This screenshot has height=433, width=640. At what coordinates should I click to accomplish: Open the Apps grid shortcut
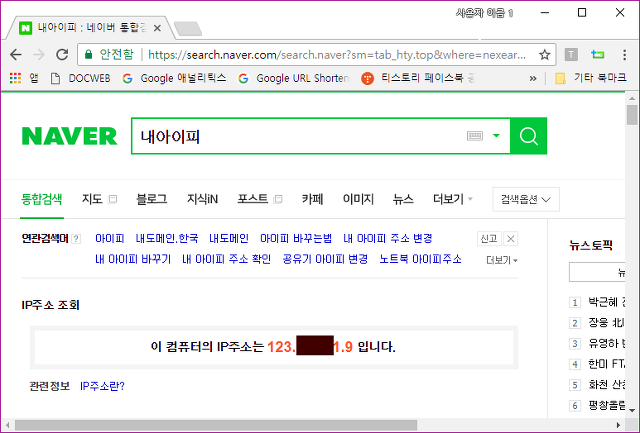[16, 78]
